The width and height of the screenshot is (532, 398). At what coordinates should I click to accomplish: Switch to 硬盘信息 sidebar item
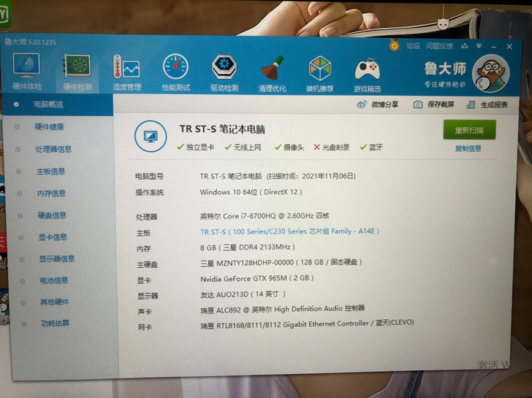[x=52, y=215]
